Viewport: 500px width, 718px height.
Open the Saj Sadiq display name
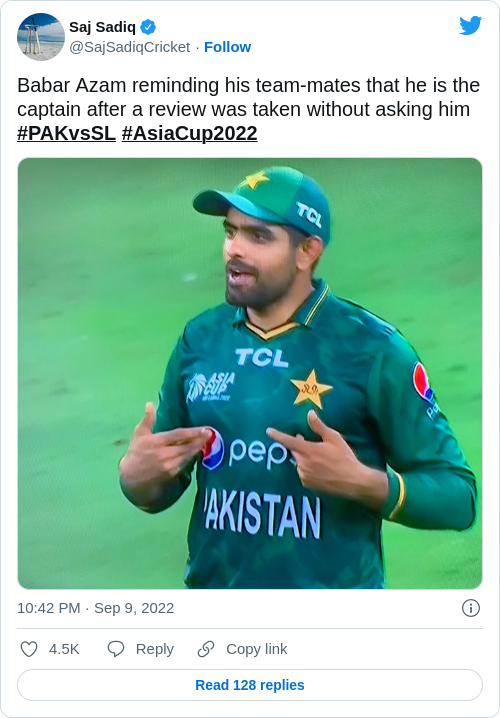(103, 27)
